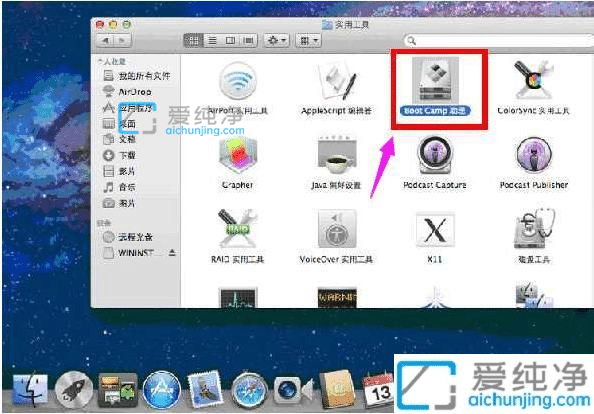Switch Finder to Cover Flow view
This screenshot has width=594, height=414.
point(249,40)
